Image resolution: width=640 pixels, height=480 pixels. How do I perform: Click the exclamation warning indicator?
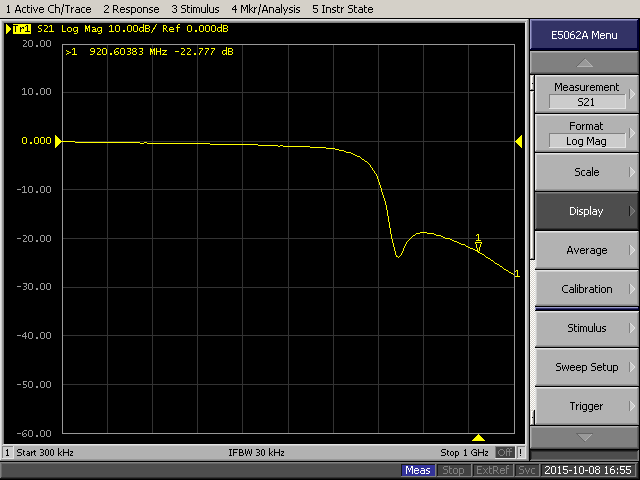tap(520, 453)
